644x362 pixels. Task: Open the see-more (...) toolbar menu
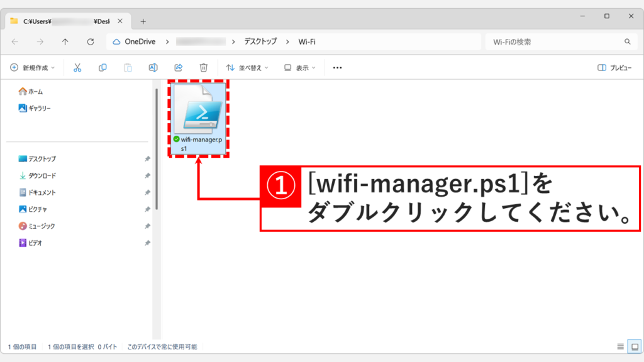(336, 67)
